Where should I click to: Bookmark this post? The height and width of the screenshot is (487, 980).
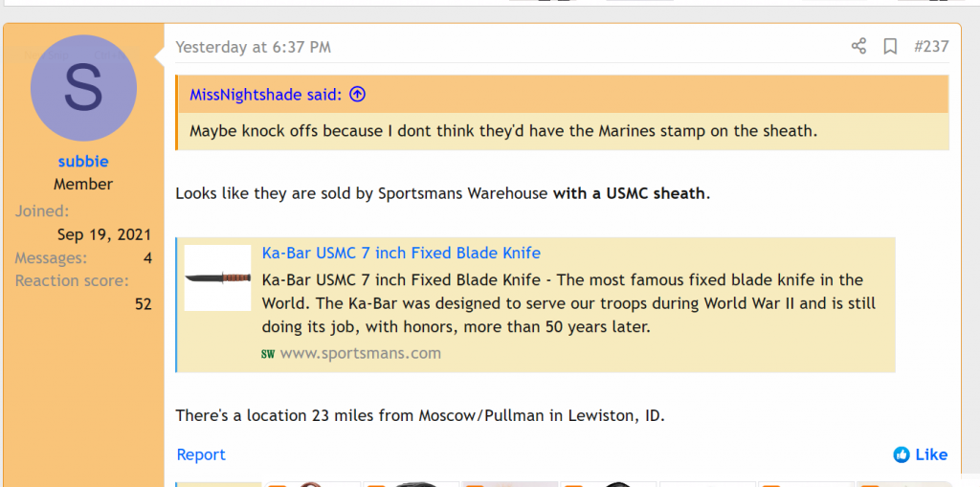point(890,46)
